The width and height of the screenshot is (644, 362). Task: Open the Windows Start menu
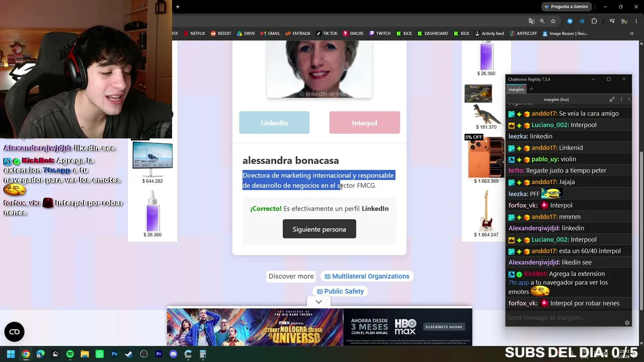point(11,354)
